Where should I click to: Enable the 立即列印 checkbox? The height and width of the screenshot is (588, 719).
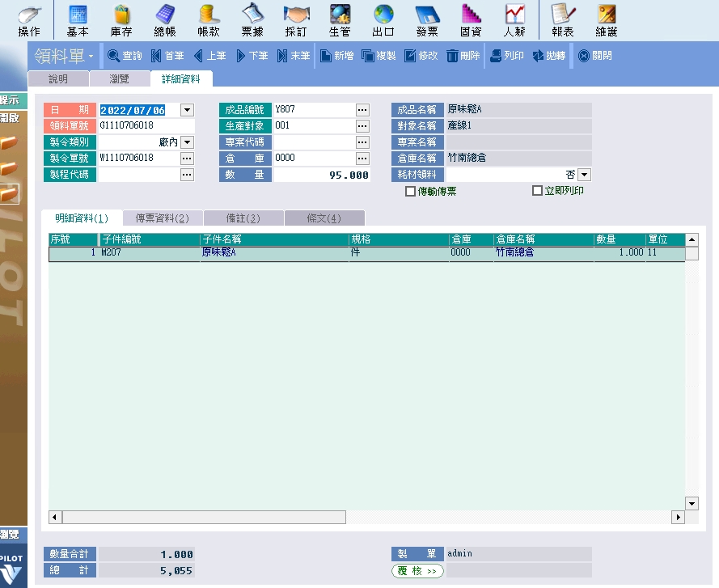[x=537, y=192]
